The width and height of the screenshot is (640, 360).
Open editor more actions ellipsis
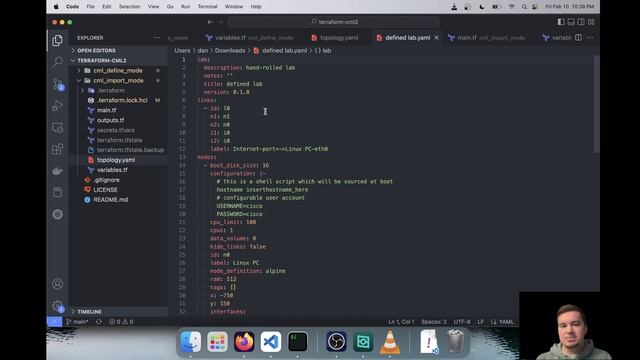pos(590,38)
